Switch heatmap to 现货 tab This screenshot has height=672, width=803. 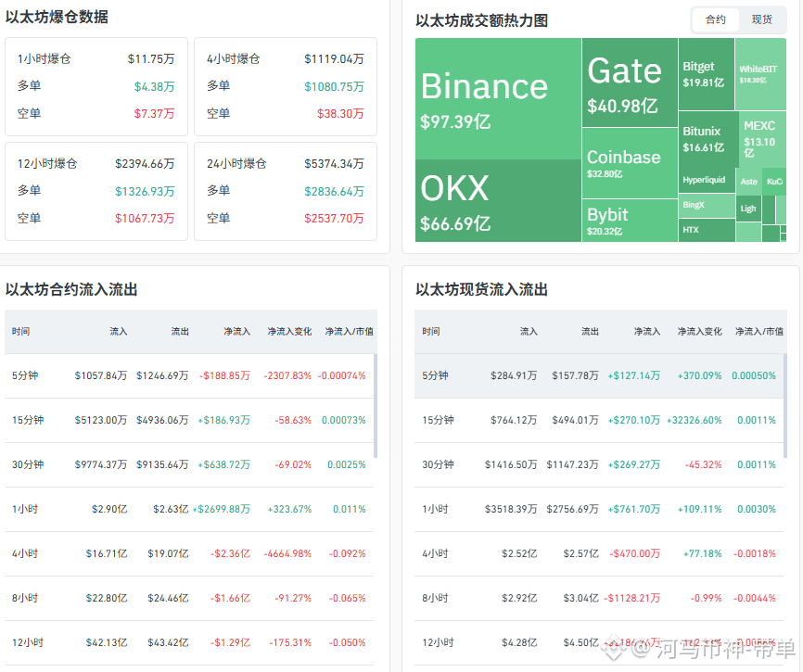click(x=761, y=19)
